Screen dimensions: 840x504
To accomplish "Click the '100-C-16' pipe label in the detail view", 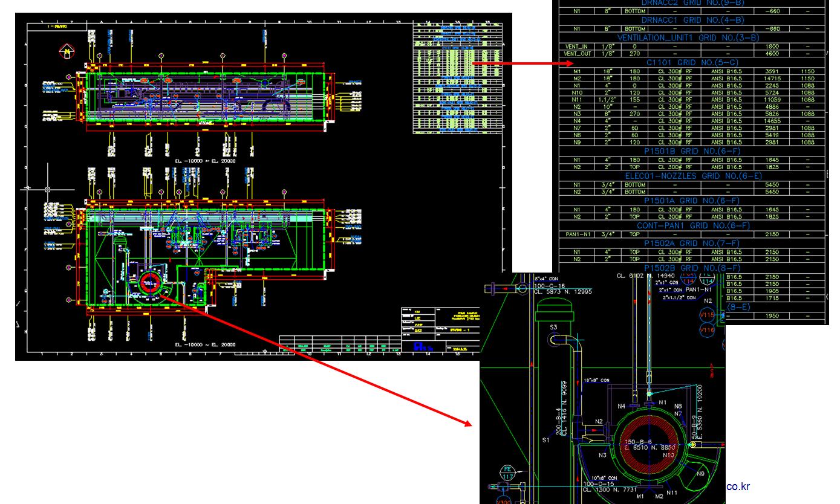I will (x=550, y=285).
